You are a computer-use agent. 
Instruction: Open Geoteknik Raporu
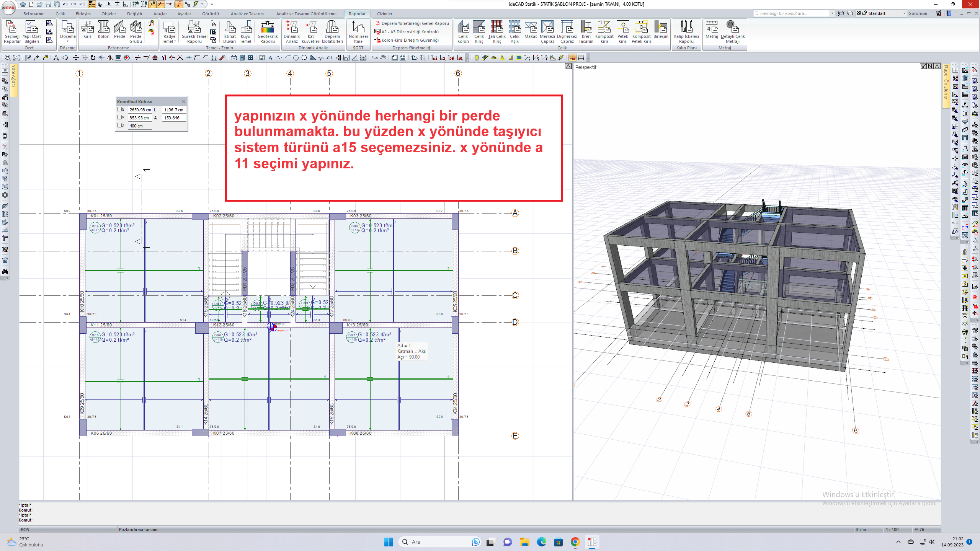(x=268, y=32)
